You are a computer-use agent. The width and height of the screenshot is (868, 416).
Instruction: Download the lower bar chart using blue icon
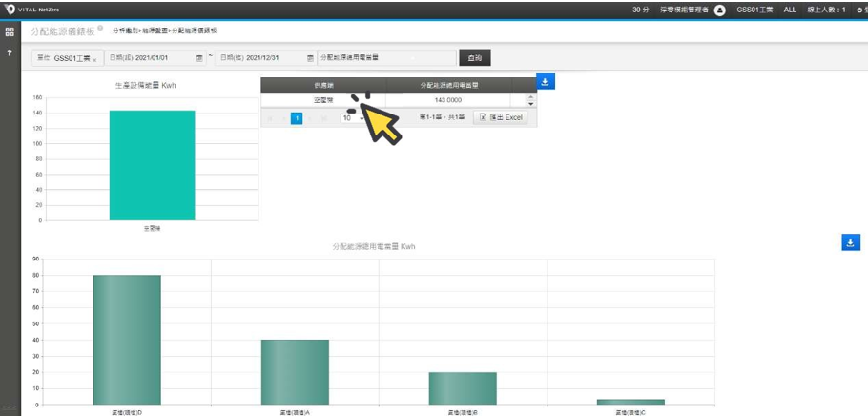click(851, 242)
